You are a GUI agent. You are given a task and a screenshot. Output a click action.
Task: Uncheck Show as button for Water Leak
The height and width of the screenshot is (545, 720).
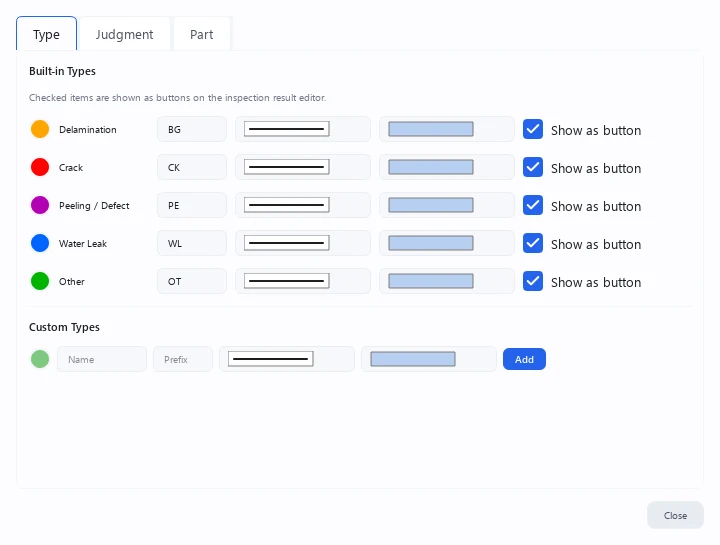(x=533, y=243)
